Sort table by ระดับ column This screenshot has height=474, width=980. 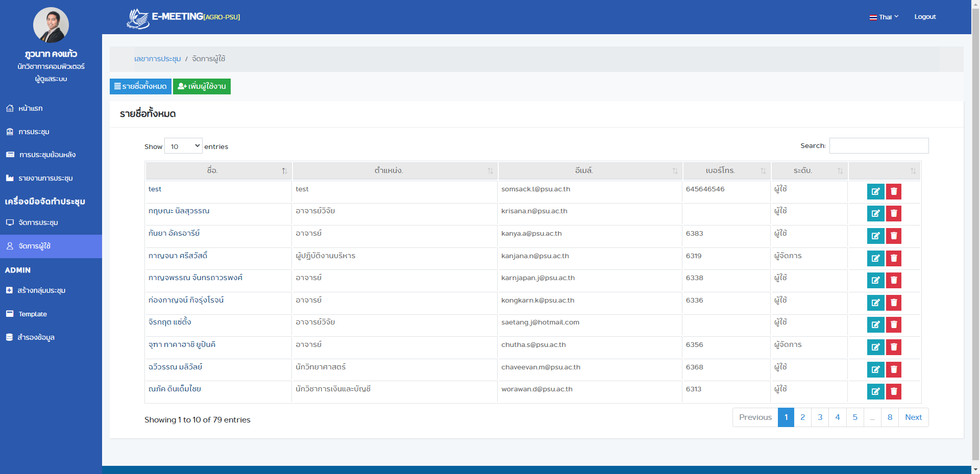click(810, 170)
